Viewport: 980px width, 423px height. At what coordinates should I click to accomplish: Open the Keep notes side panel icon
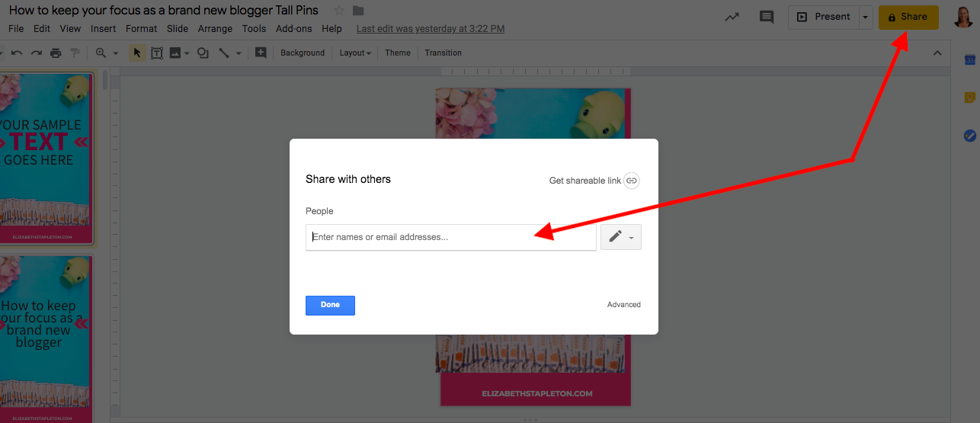pyautogui.click(x=969, y=98)
